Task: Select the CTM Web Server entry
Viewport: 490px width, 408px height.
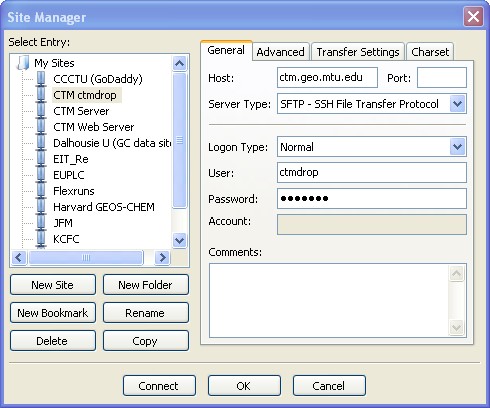Action: click(x=94, y=127)
